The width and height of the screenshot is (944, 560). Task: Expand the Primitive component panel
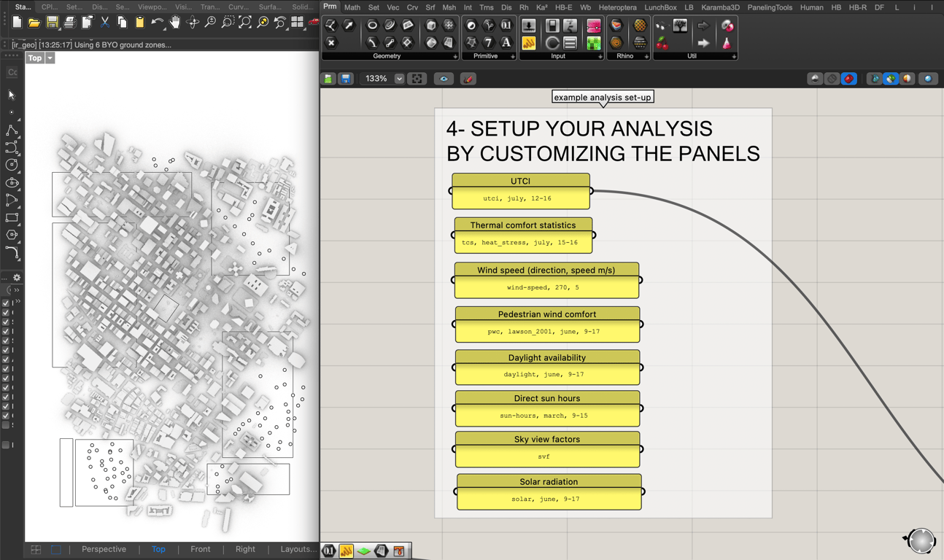coord(513,56)
